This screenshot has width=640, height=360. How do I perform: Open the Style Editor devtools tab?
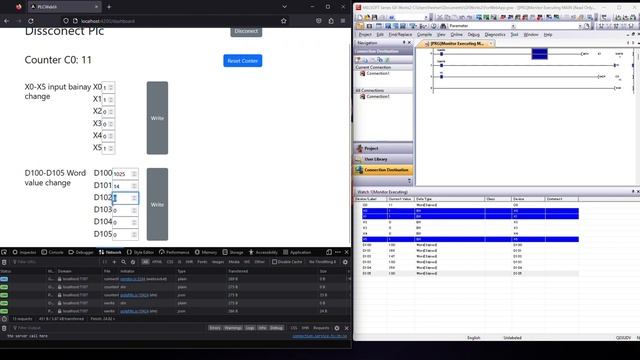(140, 252)
